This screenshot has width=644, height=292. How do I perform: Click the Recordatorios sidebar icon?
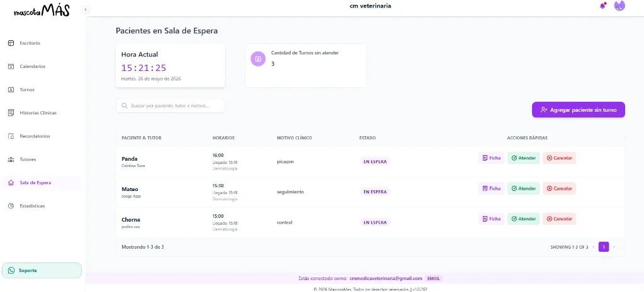11,136
